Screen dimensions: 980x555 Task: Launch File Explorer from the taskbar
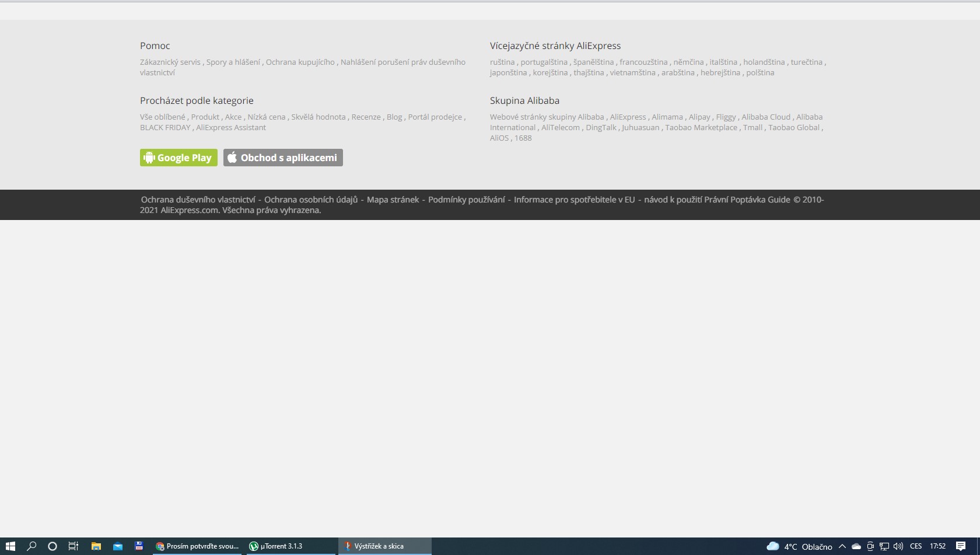point(96,546)
